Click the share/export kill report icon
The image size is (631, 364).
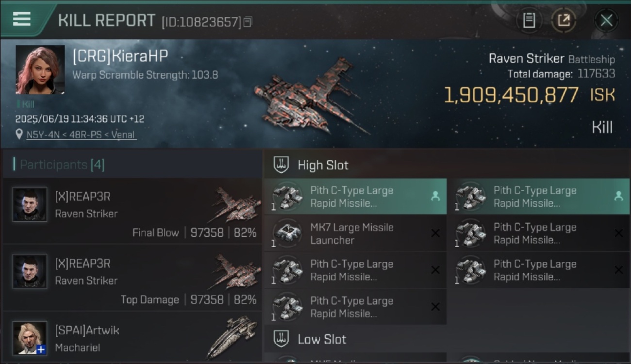click(564, 20)
